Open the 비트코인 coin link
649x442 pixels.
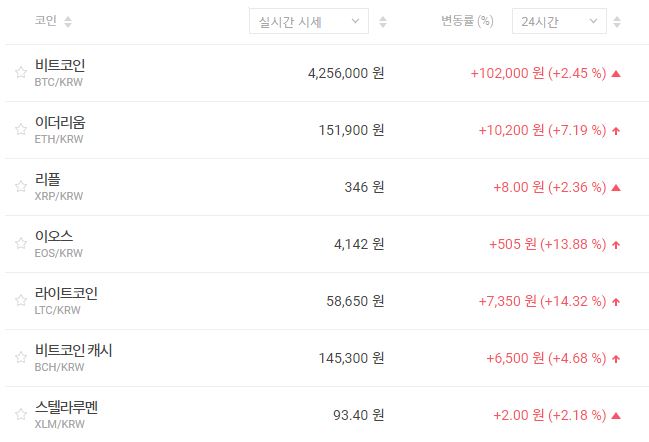coord(60,65)
